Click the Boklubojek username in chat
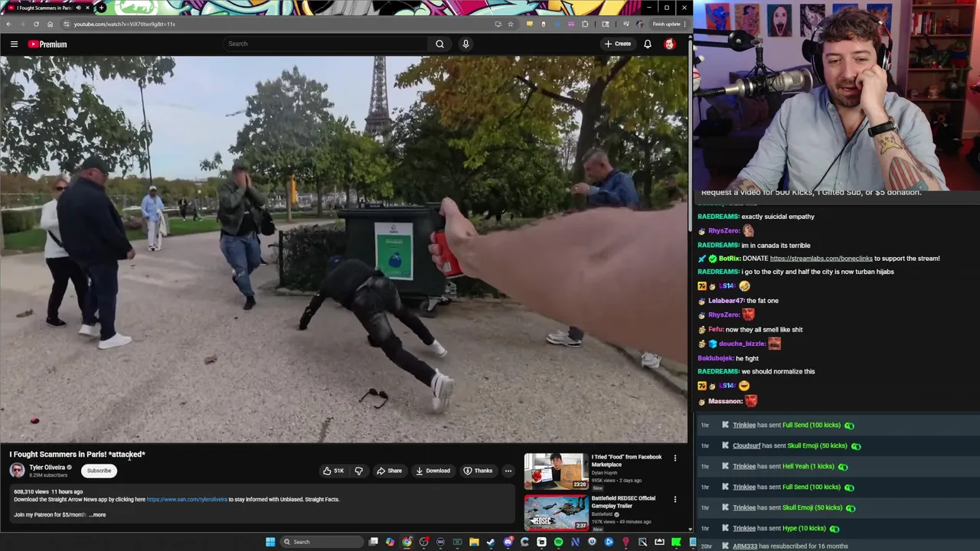The width and height of the screenshot is (980, 551). click(x=715, y=358)
